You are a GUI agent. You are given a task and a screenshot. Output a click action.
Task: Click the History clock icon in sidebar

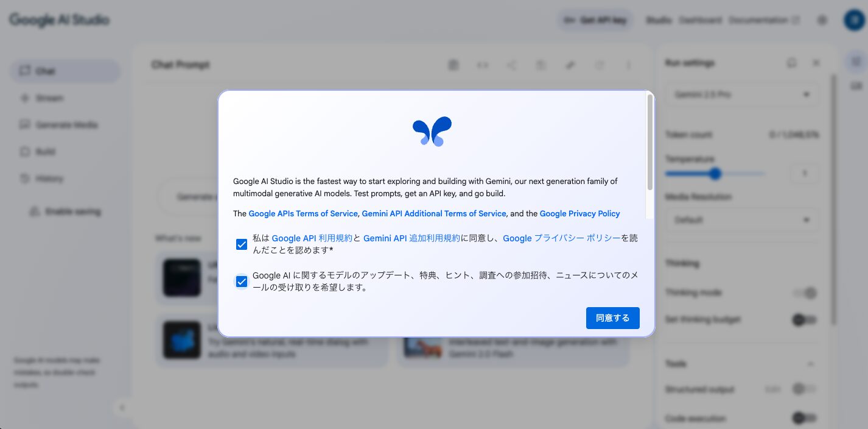(x=24, y=179)
